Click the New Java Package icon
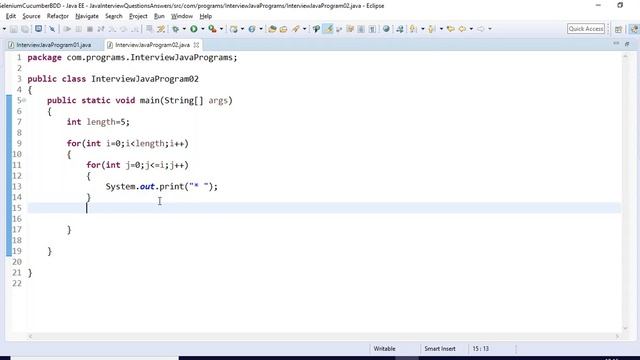 (234, 29)
